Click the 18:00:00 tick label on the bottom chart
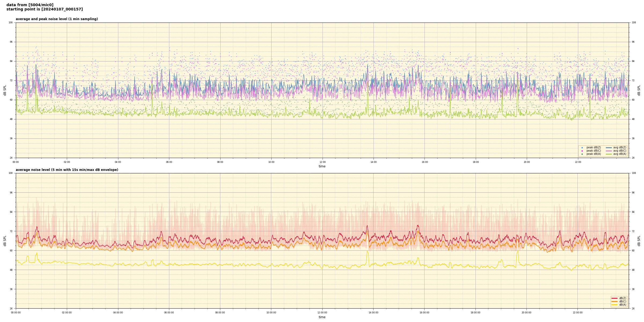Screen dimensions: 644x322 475,313
